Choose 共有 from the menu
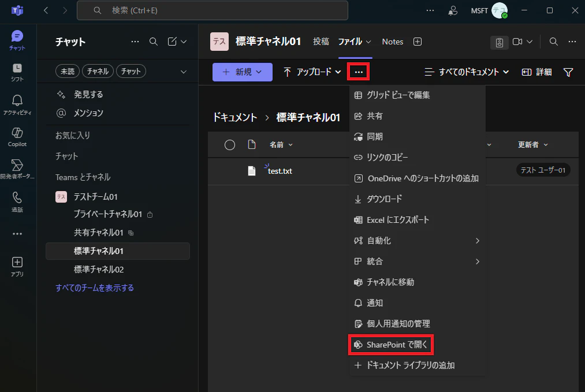Image resolution: width=585 pixels, height=392 pixels. pos(417,116)
